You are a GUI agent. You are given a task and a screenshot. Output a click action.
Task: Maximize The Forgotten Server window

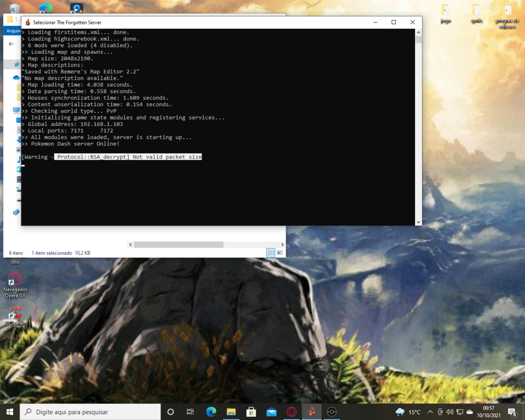click(394, 22)
